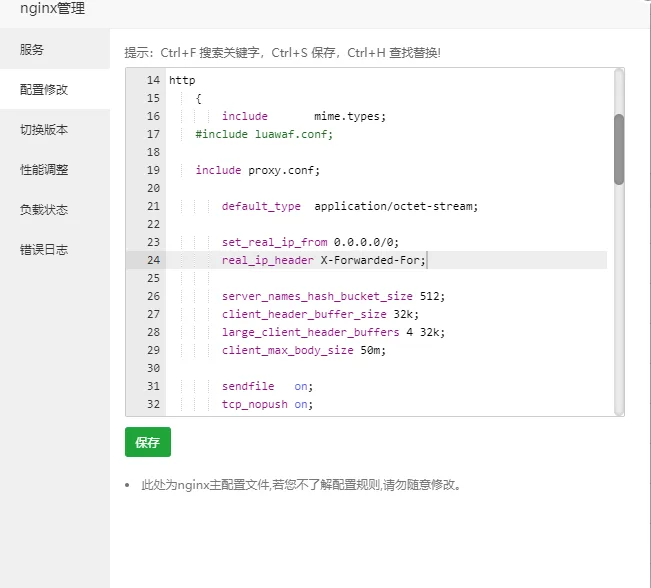
Task: Click line number 24 in gutter
Action: click(x=153, y=260)
